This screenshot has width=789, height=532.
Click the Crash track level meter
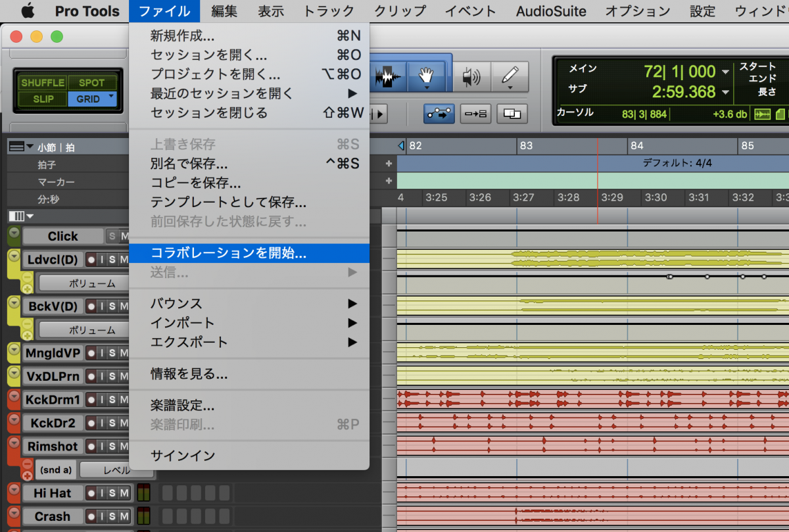point(143,517)
